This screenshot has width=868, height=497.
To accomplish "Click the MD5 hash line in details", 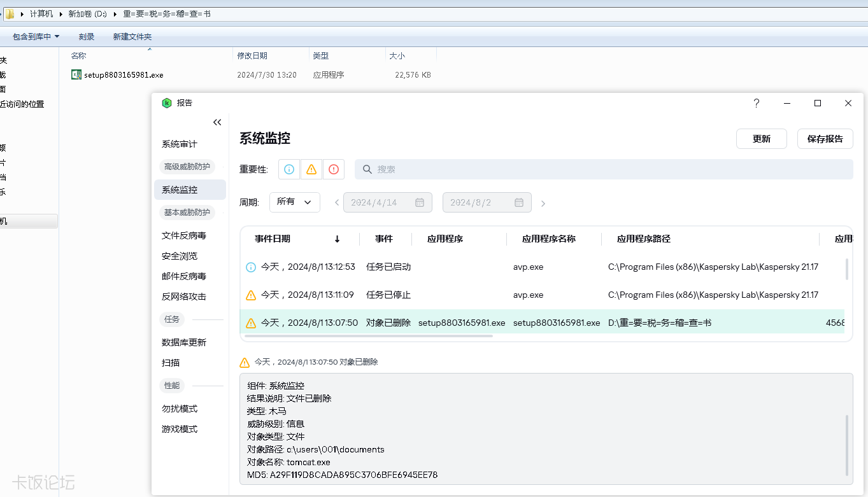I will pyautogui.click(x=342, y=475).
